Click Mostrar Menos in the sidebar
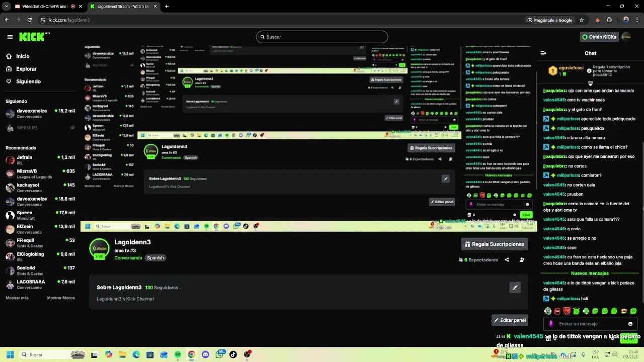 tap(61, 298)
